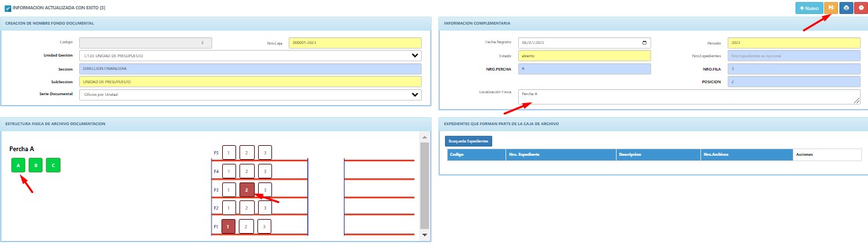Select position 3 on shelf row F1
Image resolution: width=868 pixels, height=245 pixels.
pos(265,226)
